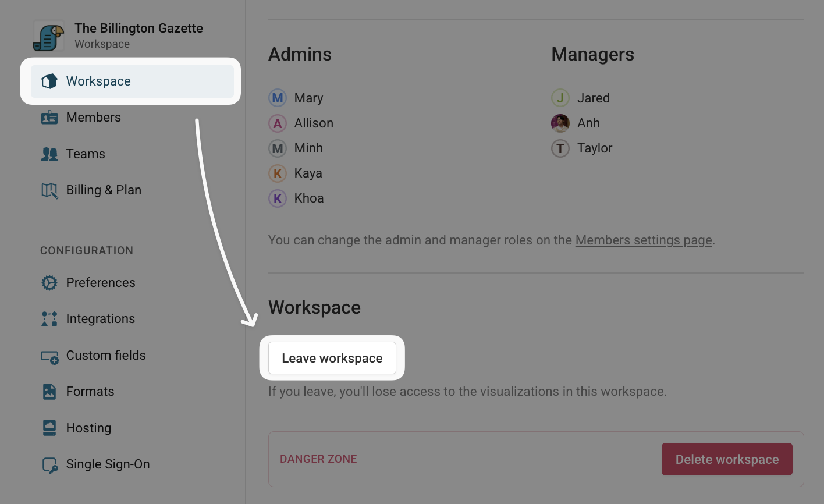Click the Workspace section heading in main panel
This screenshot has width=824, height=504.
point(314,308)
